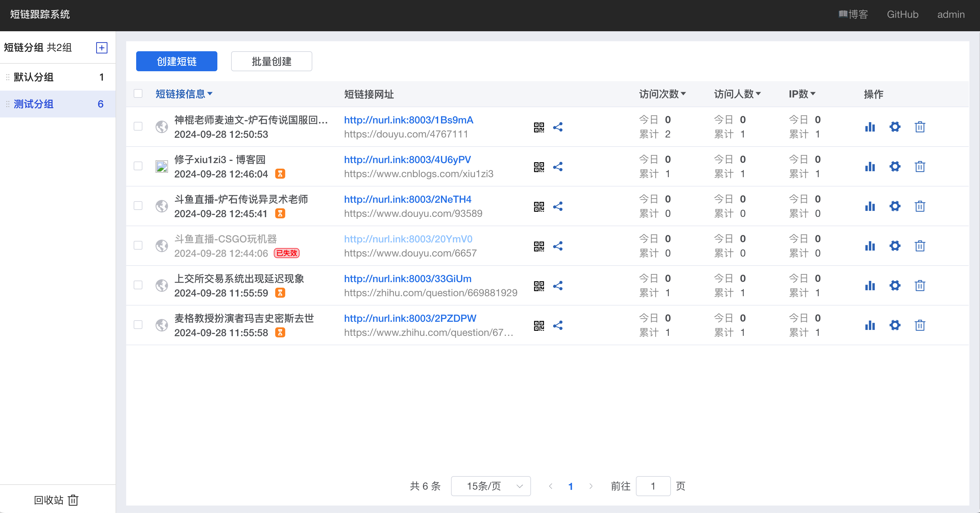Add a new short link group
Image resolution: width=980 pixels, height=513 pixels.
[101, 47]
